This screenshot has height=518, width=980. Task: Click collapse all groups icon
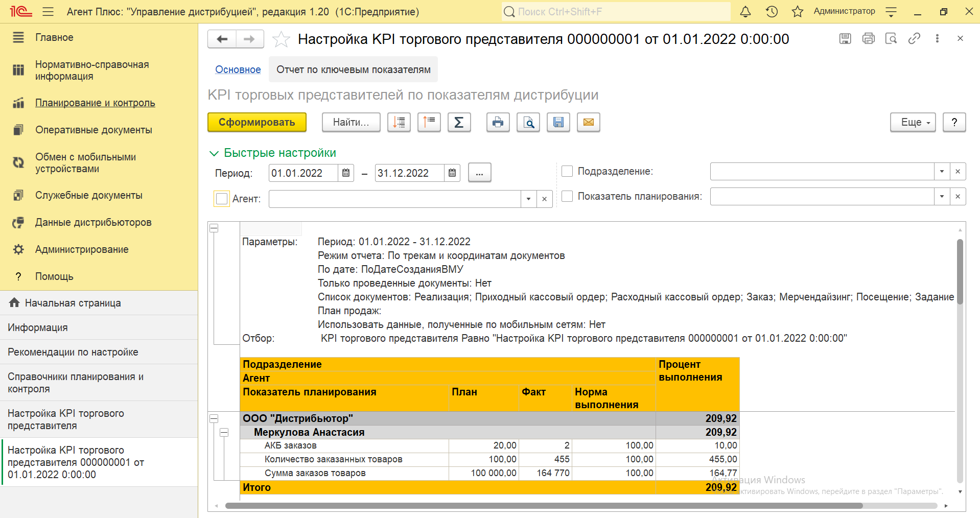pyautogui.click(x=429, y=122)
